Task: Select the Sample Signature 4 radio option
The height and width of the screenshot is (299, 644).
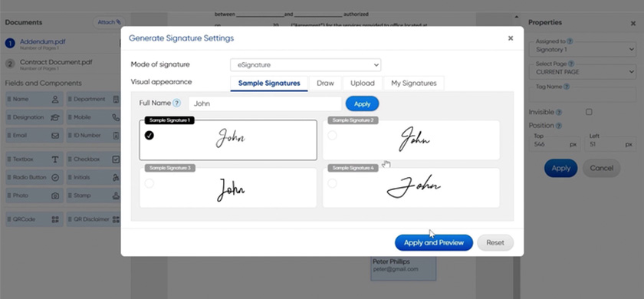Action: click(332, 183)
